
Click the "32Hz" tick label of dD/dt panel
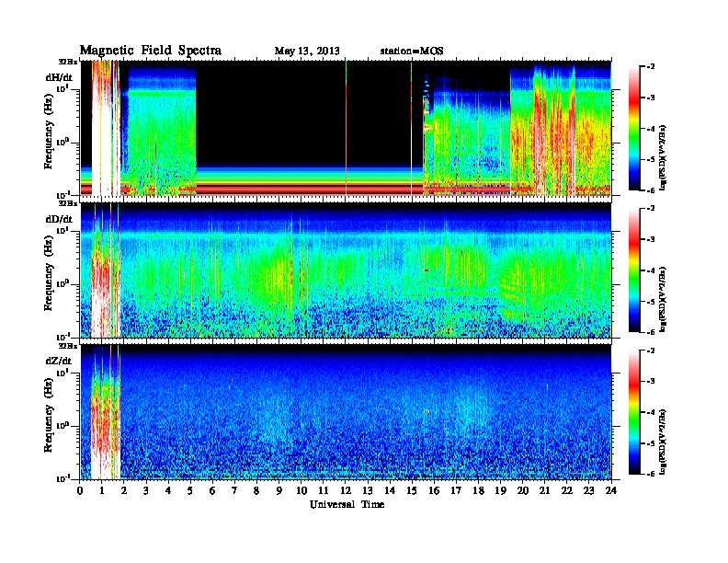pos(68,203)
